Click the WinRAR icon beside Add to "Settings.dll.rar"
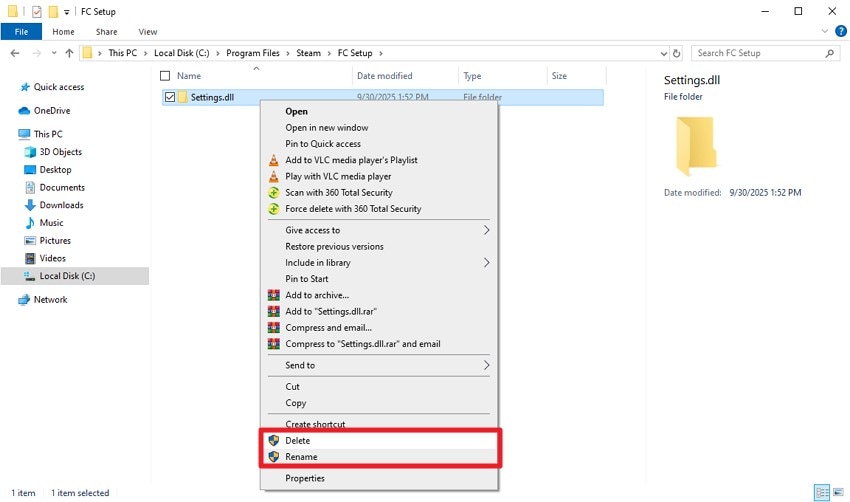Screen dimensions: 850x502 274,311
